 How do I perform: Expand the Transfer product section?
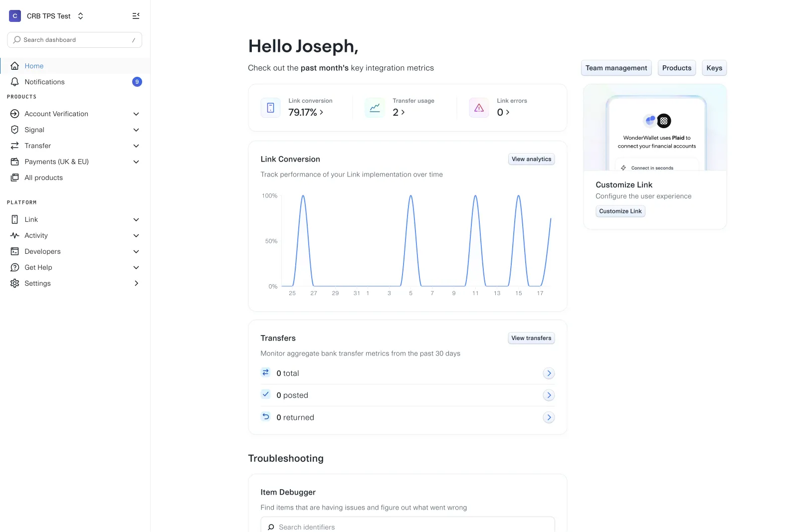[136, 146]
